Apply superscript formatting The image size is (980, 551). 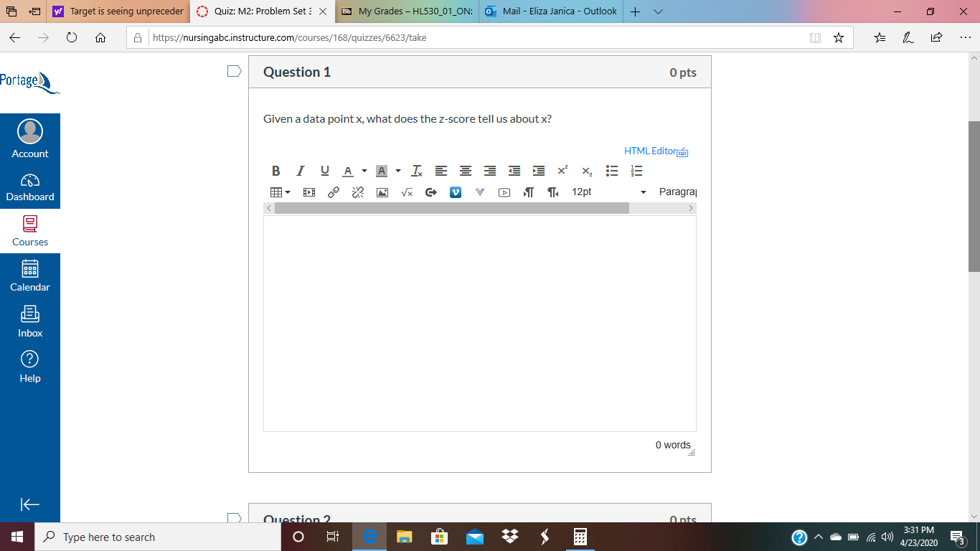point(562,171)
